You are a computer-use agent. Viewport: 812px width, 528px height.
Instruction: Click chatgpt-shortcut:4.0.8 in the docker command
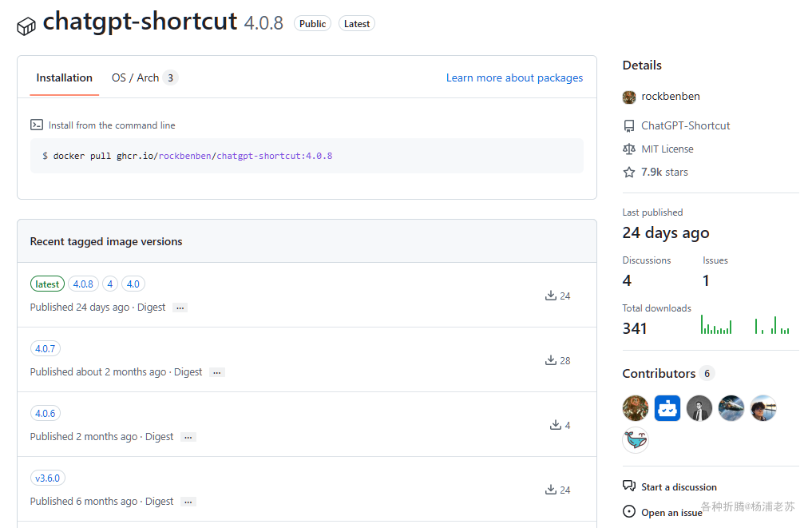275,156
